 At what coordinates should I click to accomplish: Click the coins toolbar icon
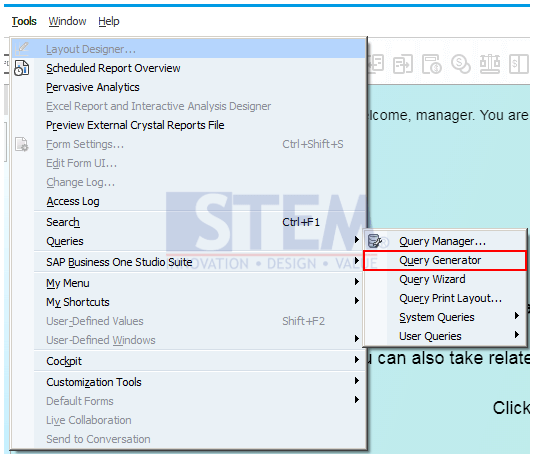461,64
